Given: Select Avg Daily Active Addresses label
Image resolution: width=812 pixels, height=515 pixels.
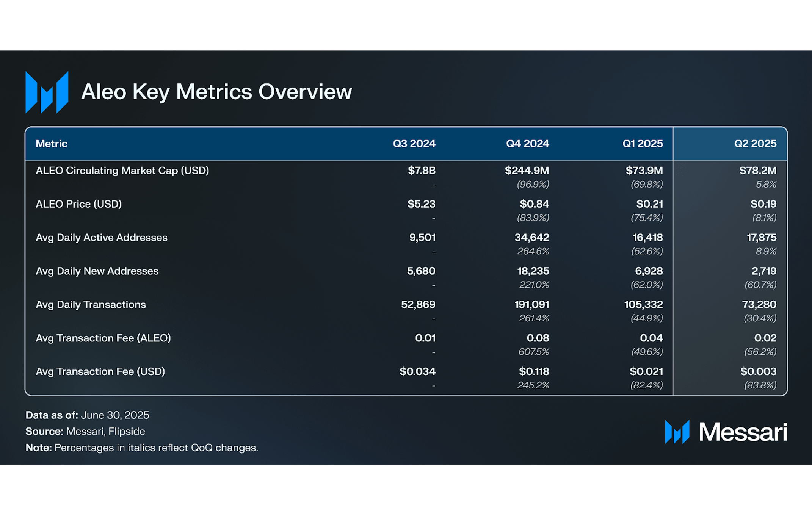Looking at the screenshot, I should click(101, 238).
